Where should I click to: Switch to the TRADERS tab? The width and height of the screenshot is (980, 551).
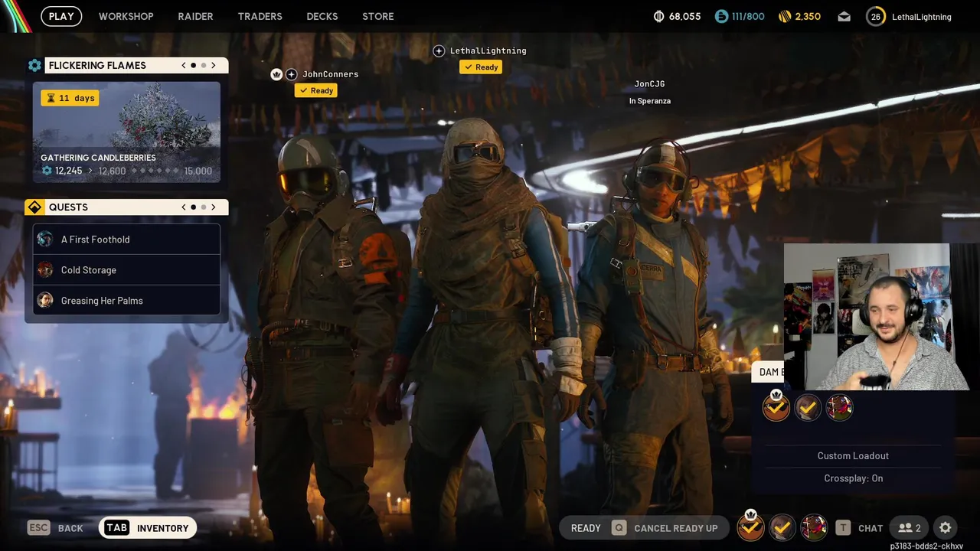[260, 16]
